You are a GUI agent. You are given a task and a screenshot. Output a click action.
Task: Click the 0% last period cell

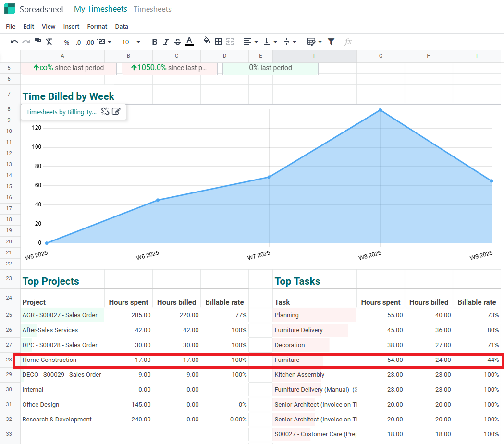[x=270, y=68]
